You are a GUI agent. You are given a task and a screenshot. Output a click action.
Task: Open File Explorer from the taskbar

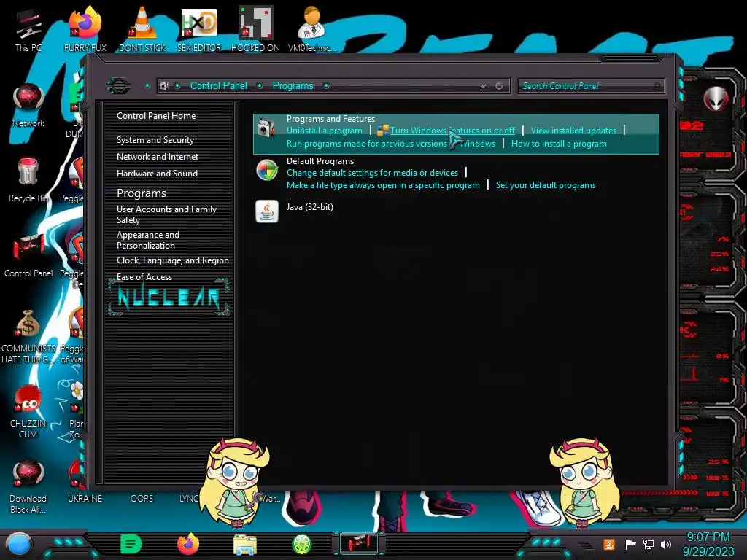[x=245, y=545]
